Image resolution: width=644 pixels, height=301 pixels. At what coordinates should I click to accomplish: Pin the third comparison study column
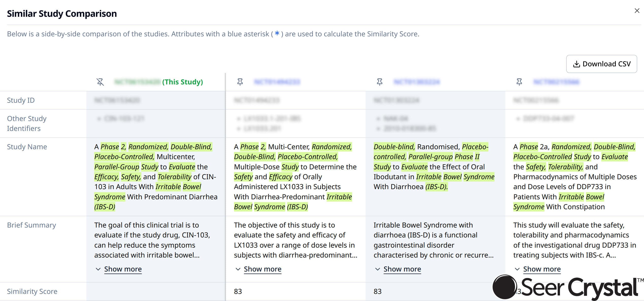point(380,82)
